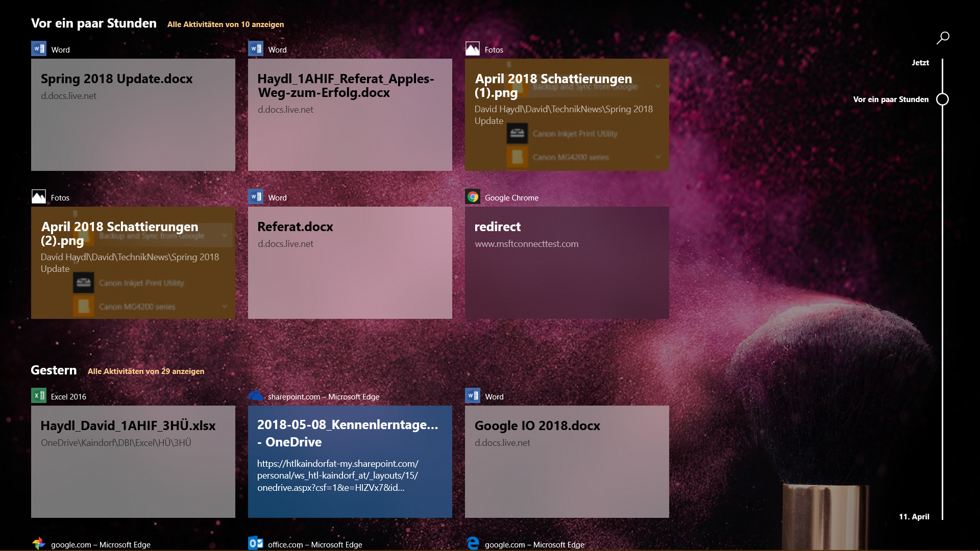Open Google IO 2018.docx activity card

tap(567, 462)
